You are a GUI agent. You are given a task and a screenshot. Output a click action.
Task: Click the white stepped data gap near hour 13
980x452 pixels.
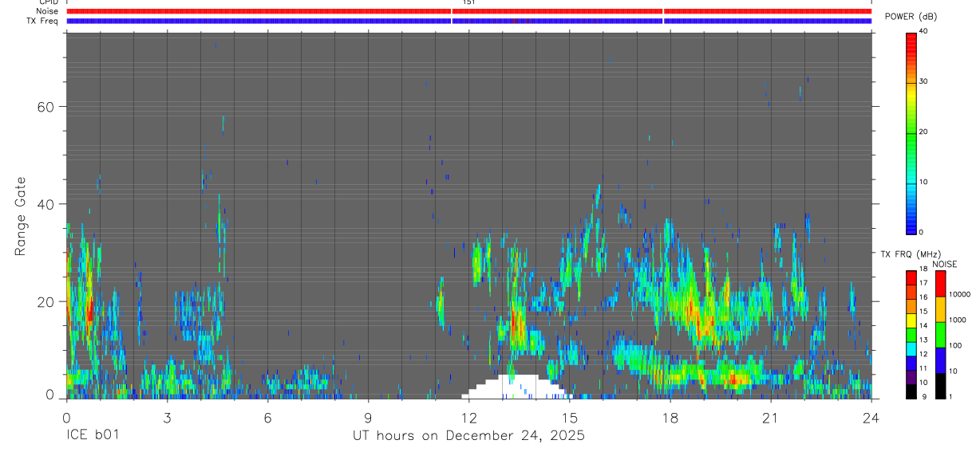point(517,387)
